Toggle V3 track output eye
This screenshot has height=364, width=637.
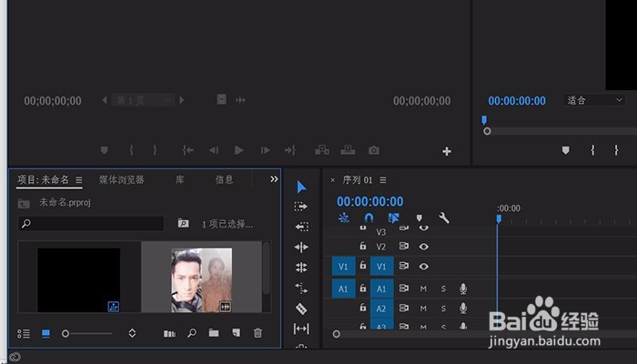coord(424,228)
